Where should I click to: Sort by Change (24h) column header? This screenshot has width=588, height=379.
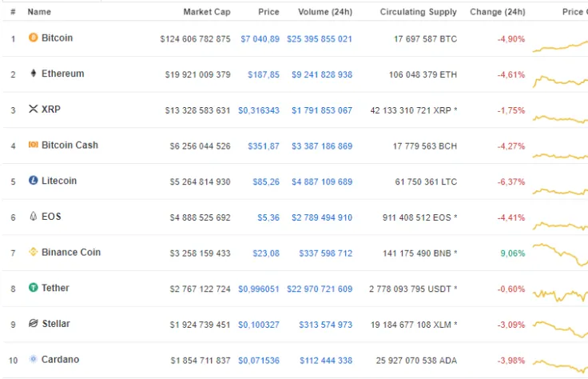tap(498, 12)
